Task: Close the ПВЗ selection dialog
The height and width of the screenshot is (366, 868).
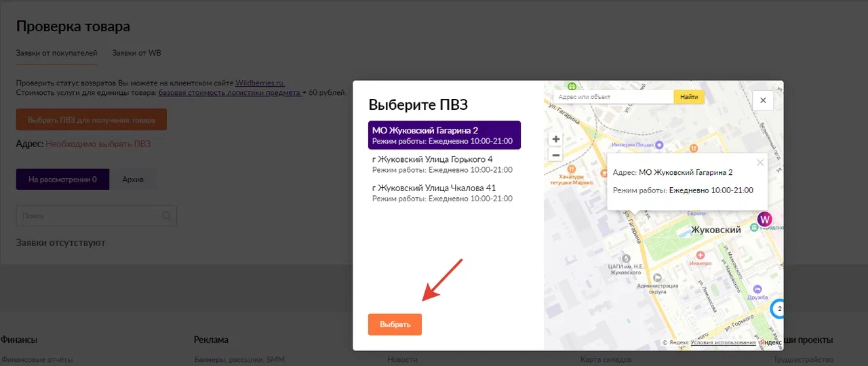Action: (763, 100)
